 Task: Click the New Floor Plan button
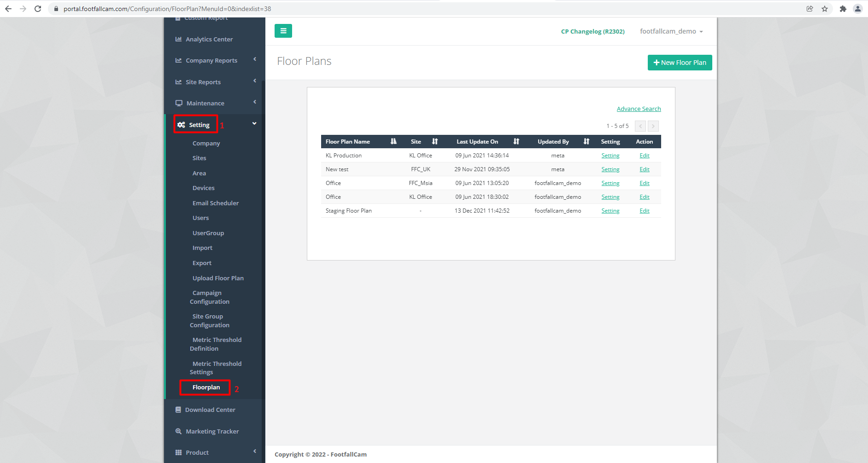[x=680, y=63]
